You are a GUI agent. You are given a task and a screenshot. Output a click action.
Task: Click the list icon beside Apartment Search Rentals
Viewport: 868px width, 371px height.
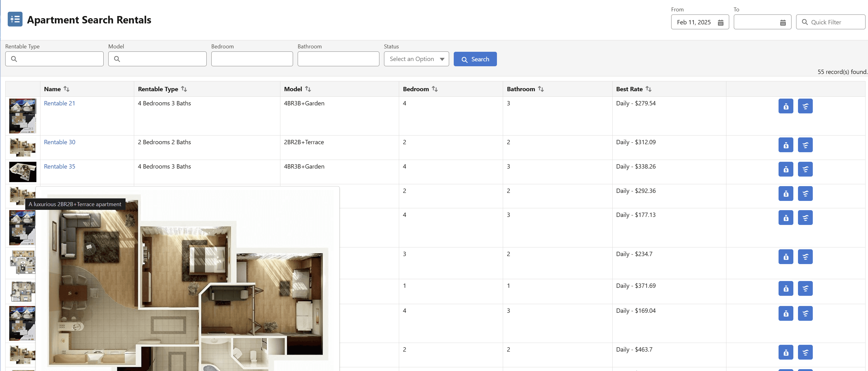tap(15, 19)
